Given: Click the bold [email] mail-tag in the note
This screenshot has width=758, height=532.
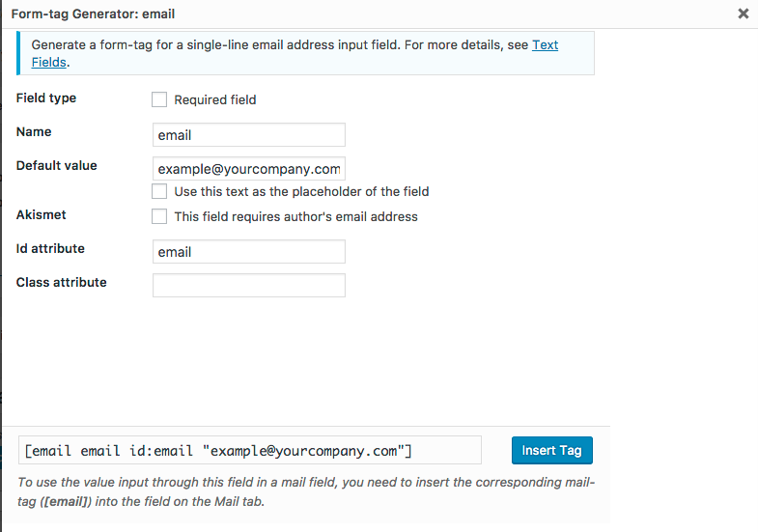Looking at the screenshot, I should pos(66,501).
